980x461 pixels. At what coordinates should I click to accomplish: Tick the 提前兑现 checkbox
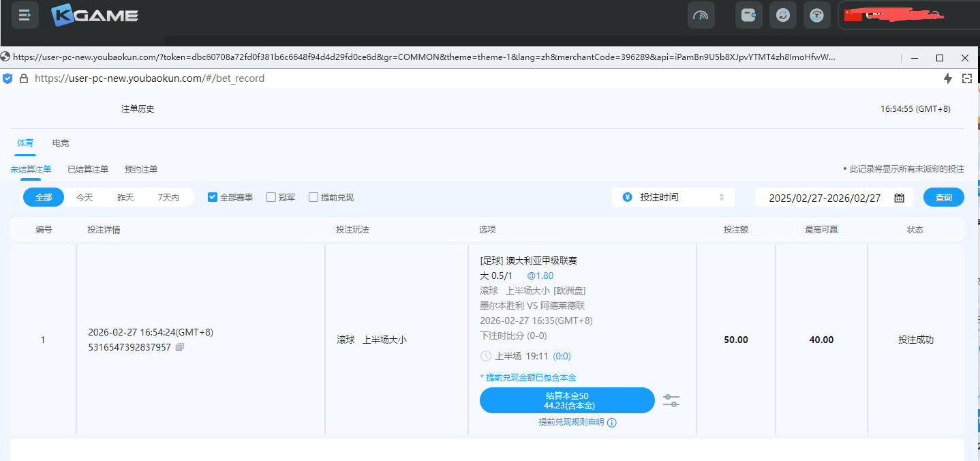(x=313, y=197)
